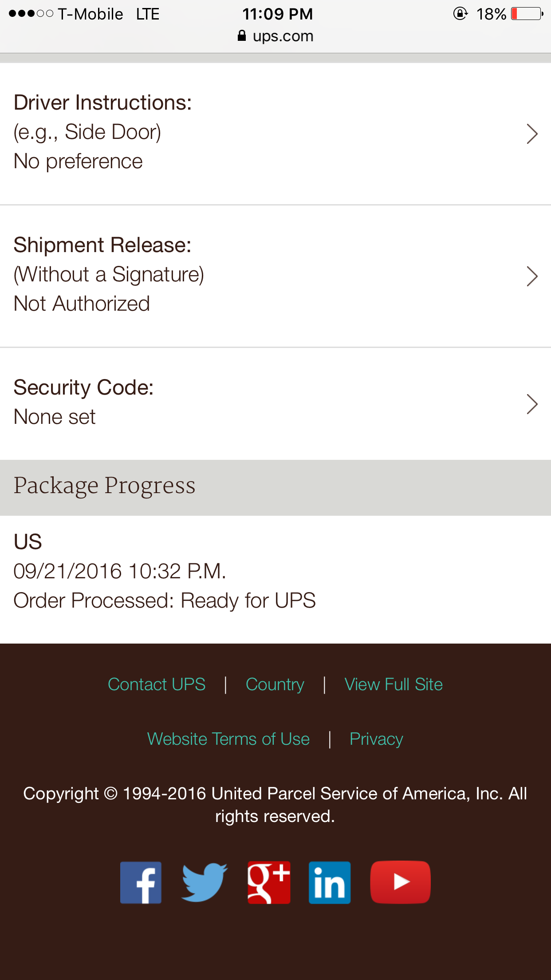
Task: Open UPS Twitter bird icon
Action: [204, 882]
